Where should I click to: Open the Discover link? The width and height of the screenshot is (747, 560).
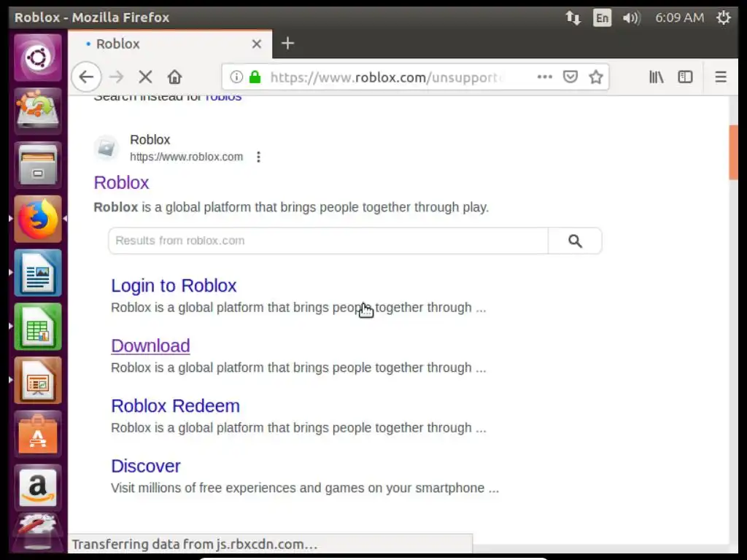tap(146, 466)
